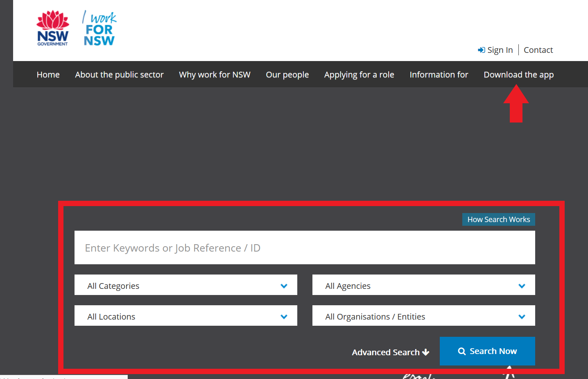Open the How Search Works page
Image resolution: width=588 pixels, height=379 pixels.
pyautogui.click(x=498, y=219)
